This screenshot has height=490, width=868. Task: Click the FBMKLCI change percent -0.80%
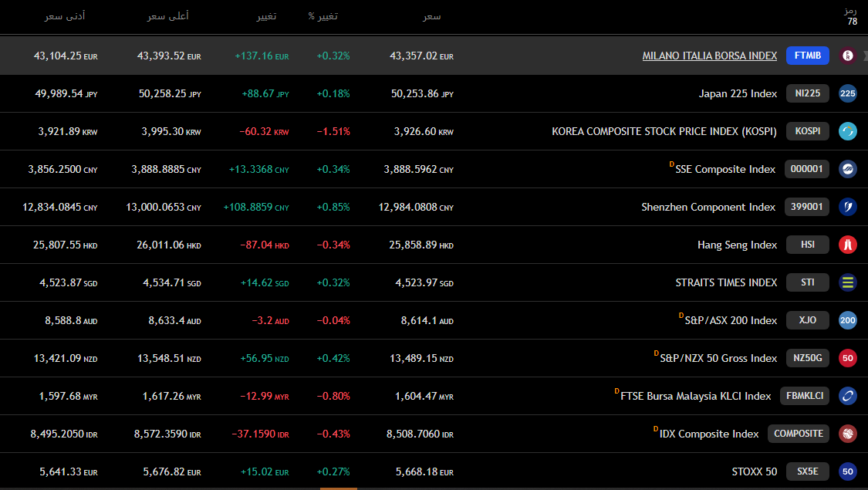pos(333,397)
